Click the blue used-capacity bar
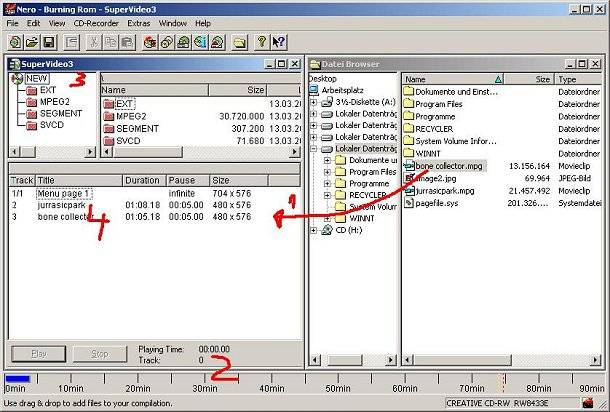Screen dimensions: 610x412 point(18,379)
